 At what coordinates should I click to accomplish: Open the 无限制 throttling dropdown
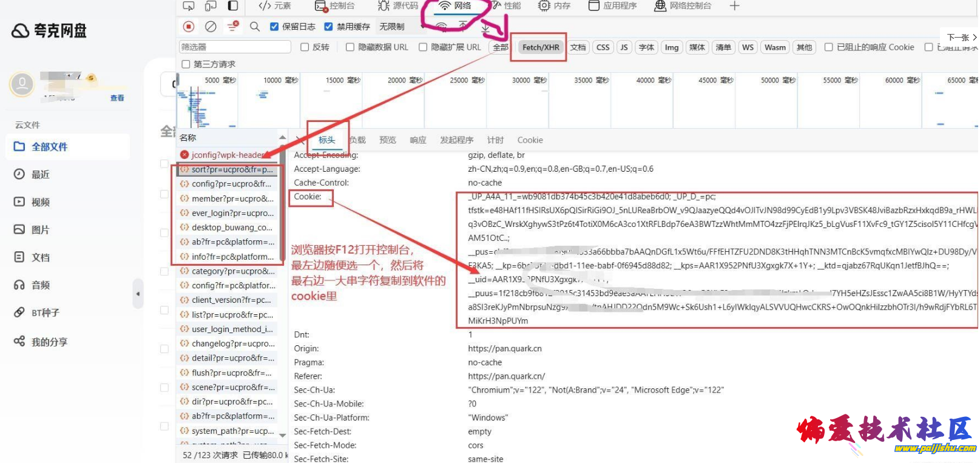pos(396,27)
